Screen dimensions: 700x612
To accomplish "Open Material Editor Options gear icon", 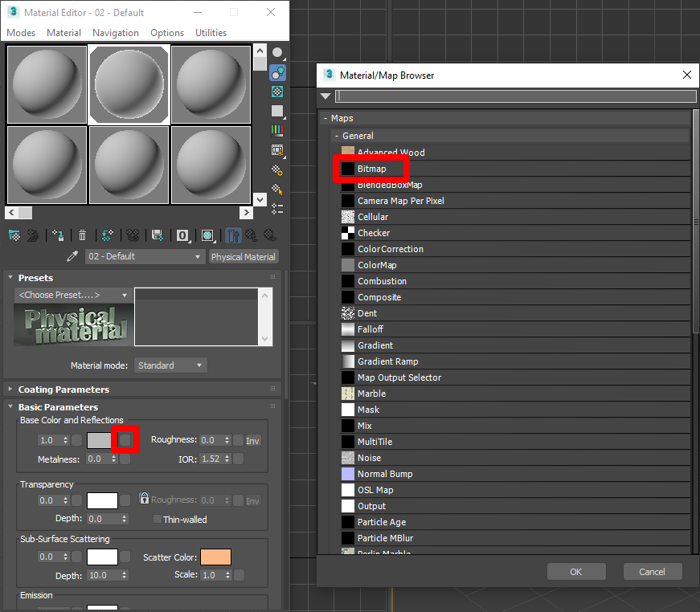I will [x=277, y=170].
